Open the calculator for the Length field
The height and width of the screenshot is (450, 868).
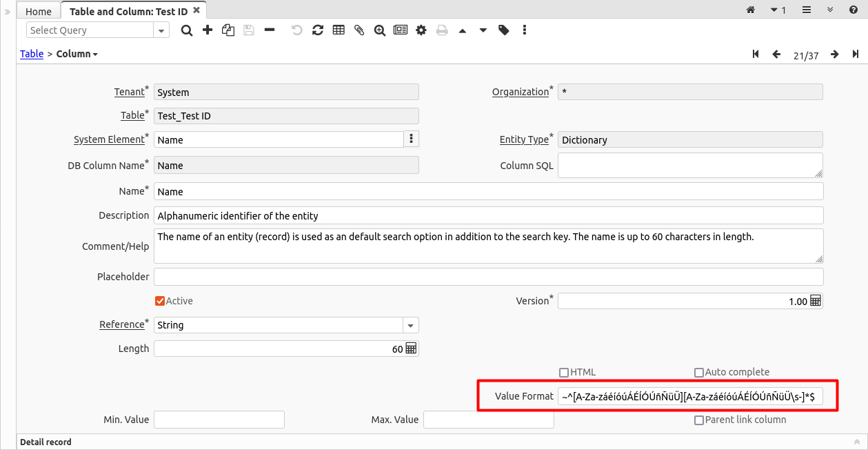pos(412,349)
